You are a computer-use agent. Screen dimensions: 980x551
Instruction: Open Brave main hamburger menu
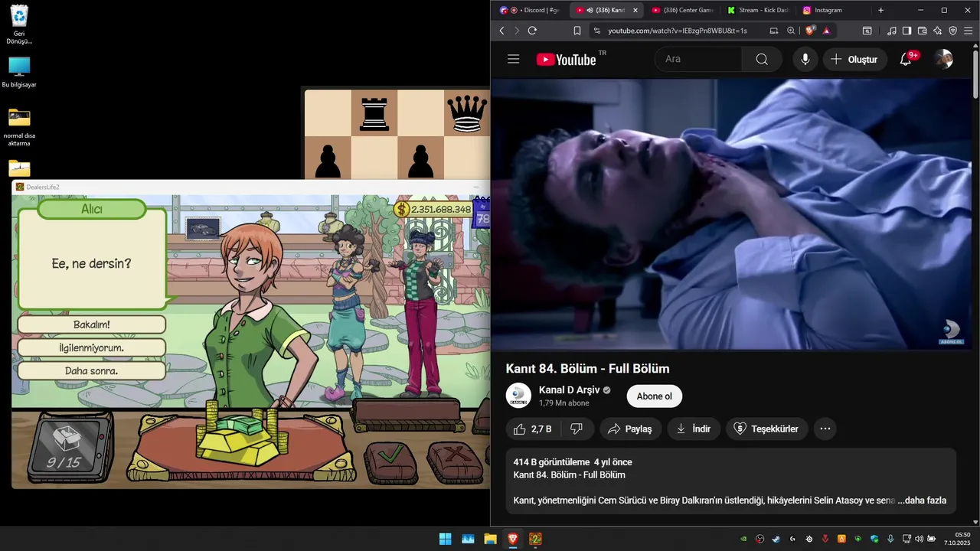[968, 31]
